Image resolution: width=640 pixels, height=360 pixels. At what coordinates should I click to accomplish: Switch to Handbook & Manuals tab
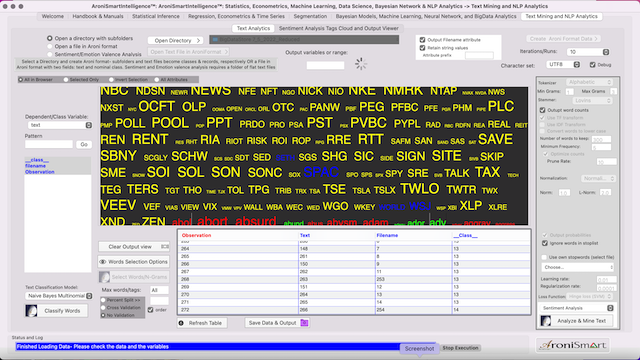coord(98,16)
